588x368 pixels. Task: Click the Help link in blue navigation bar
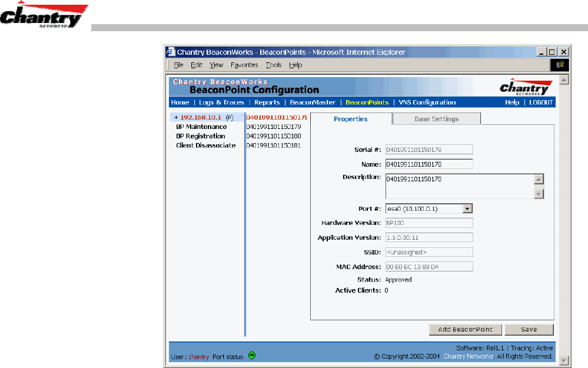[512, 102]
